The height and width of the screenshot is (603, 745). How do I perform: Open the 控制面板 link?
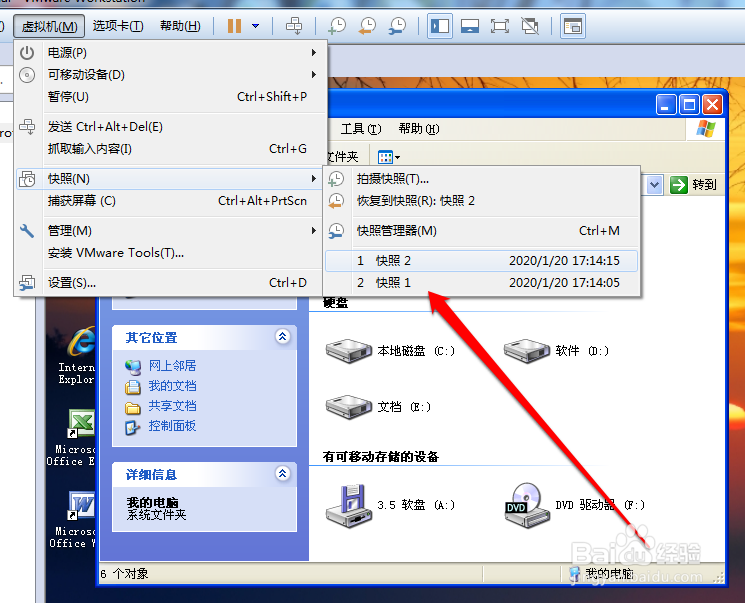pos(172,426)
